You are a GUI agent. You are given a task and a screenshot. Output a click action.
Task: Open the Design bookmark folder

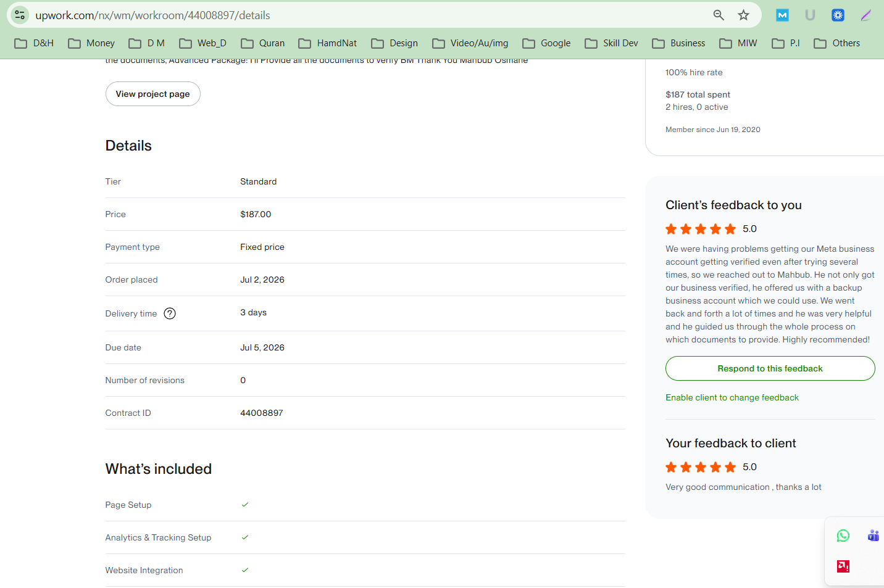click(x=395, y=43)
